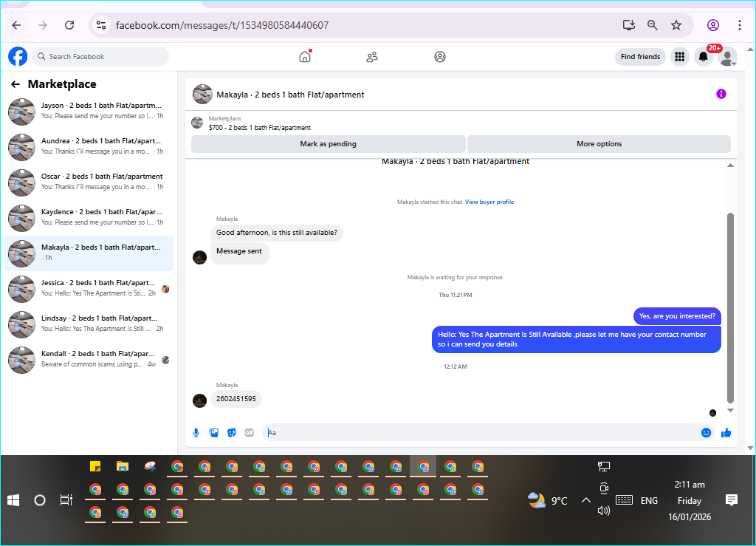The height and width of the screenshot is (546, 756).
Task: Click the Search Facebook field
Action: click(100, 56)
